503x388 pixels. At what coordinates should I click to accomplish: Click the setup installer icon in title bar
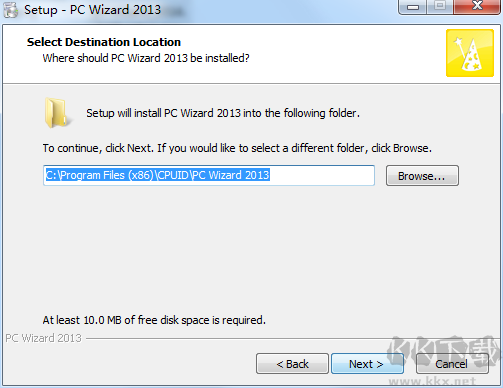pyautogui.click(x=10, y=9)
